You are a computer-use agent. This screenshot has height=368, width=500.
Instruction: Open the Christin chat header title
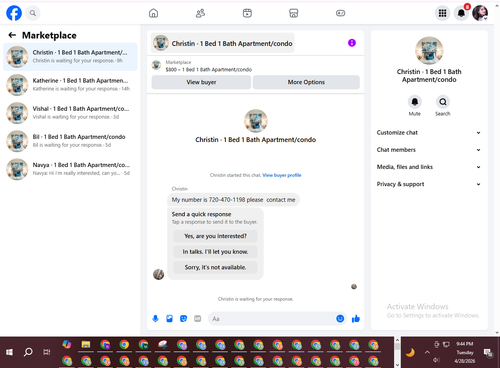tap(223, 43)
